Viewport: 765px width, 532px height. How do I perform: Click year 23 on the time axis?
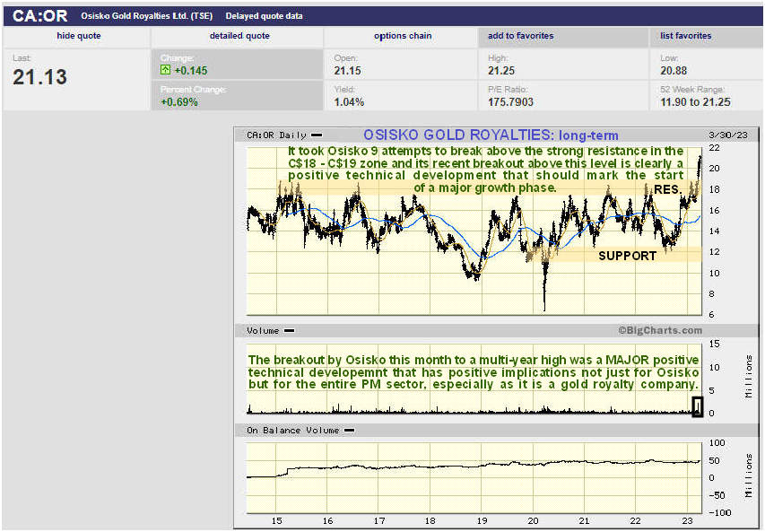click(x=687, y=520)
